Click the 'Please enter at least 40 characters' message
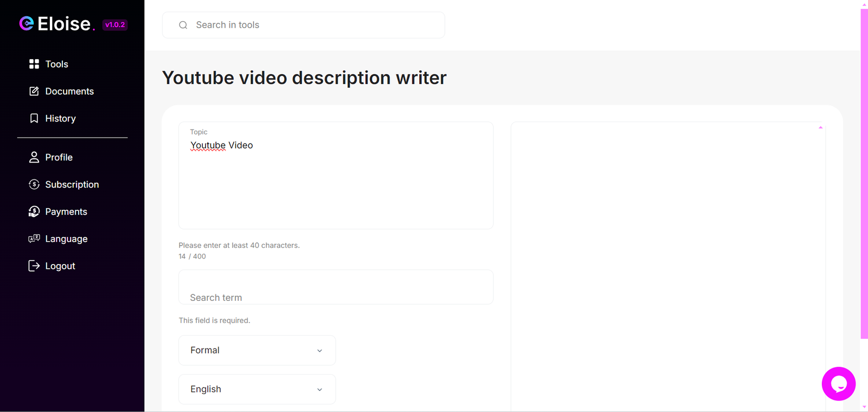The image size is (868, 412). (x=239, y=246)
